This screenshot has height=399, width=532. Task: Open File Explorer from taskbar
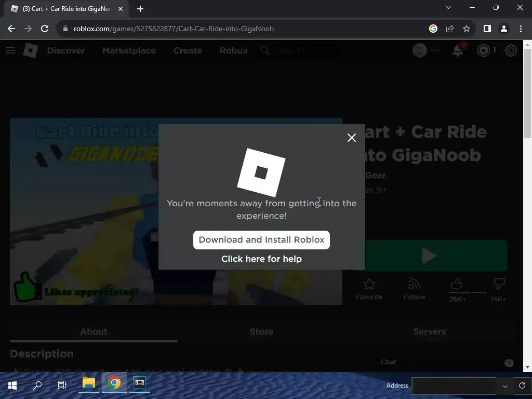(x=89, y=383)
